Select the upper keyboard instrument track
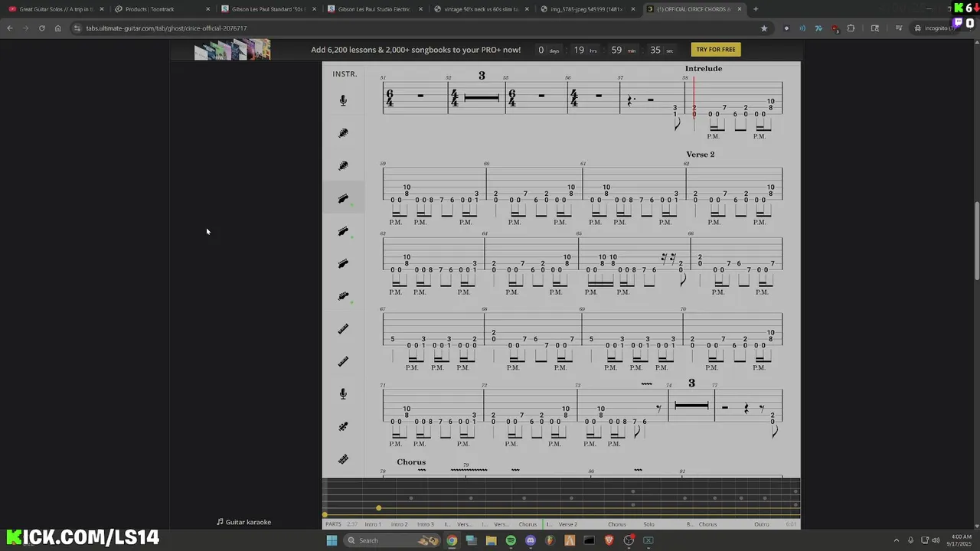This screenshot has height=551, width=980. [x=343, y=328]
